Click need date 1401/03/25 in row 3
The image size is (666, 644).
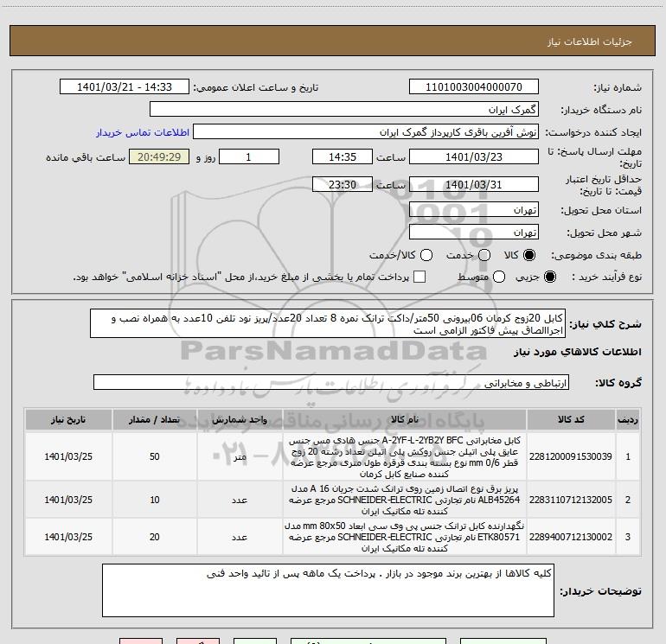coord(68,537)
